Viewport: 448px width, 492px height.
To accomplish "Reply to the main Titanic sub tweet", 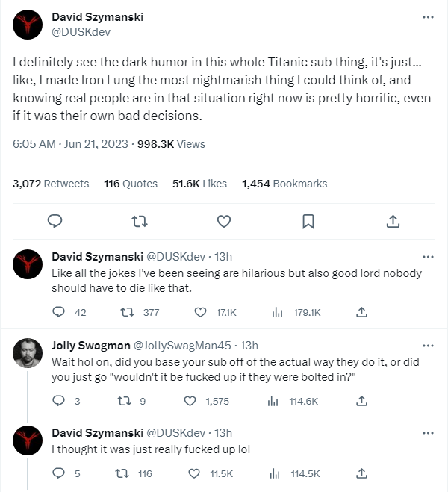I will tap(54, 221).
